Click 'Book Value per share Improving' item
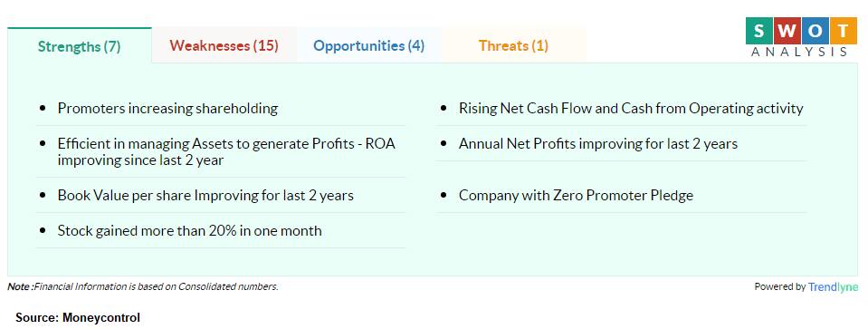868x329 pixels. click(x=205, y=196)
